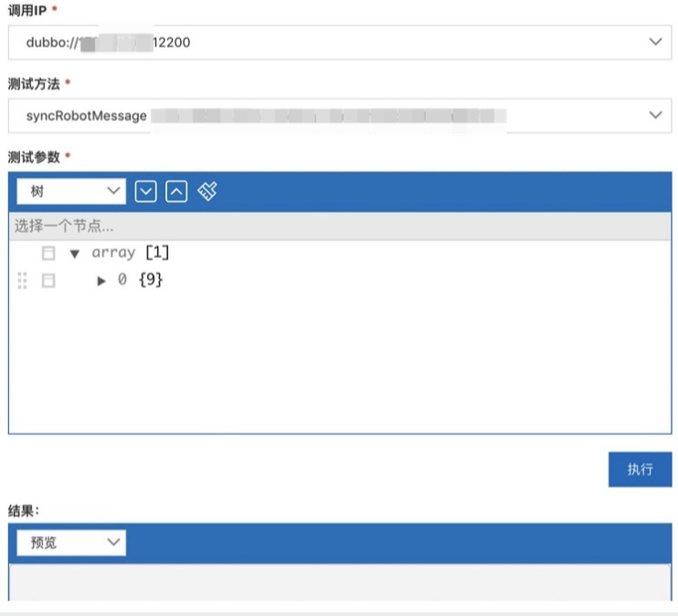Viewport: 678px width, 616px height.
Task: Click the {9} object size value
Action: click(x=151, y=280)
